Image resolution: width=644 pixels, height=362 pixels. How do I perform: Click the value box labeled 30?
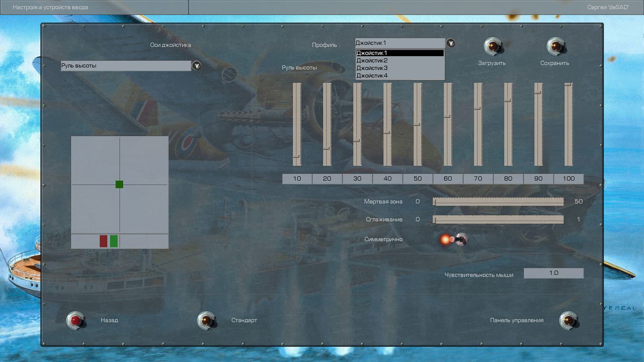click(x=357, y=179)
